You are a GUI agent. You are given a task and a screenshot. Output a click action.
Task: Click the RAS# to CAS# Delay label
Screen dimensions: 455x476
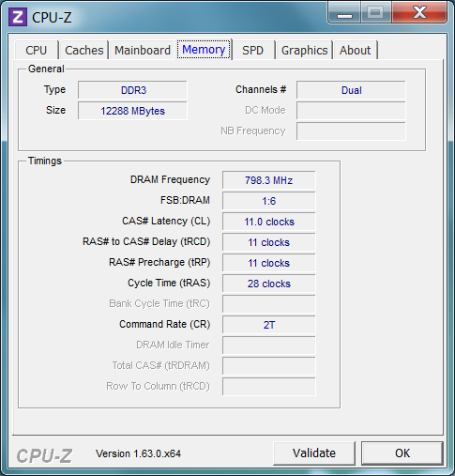tap(146, 241)
